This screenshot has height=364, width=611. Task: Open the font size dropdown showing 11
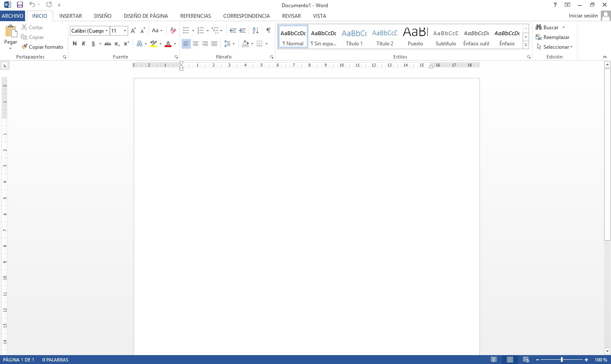tap(125, 31)
